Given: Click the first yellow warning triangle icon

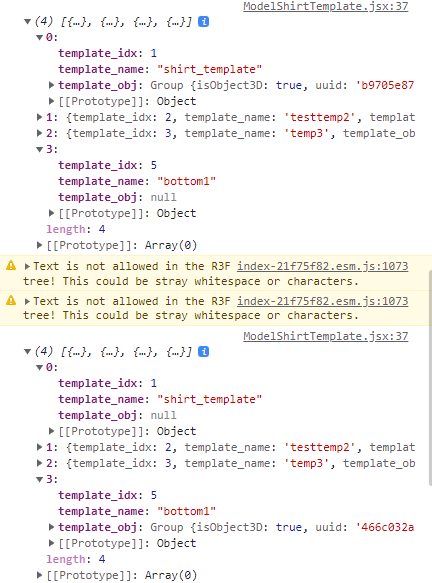Looking at the screenshot, I should pyautogui.click(x=11, y=265).
